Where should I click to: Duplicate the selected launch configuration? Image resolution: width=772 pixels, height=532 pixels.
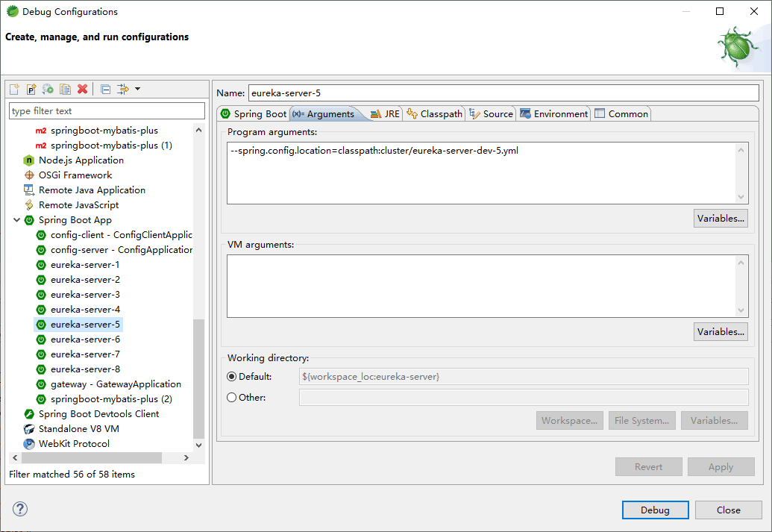[65, 89]
